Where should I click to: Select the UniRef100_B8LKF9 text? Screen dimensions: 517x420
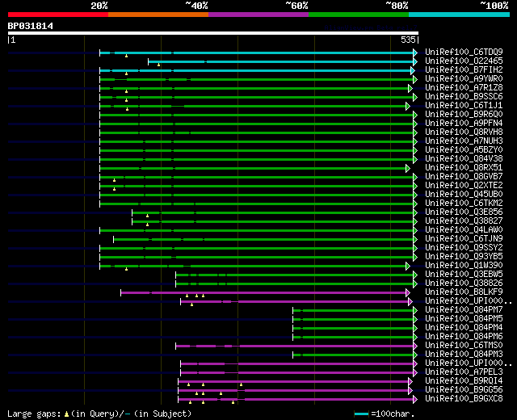pyautogui.click(x=464, y=292)
